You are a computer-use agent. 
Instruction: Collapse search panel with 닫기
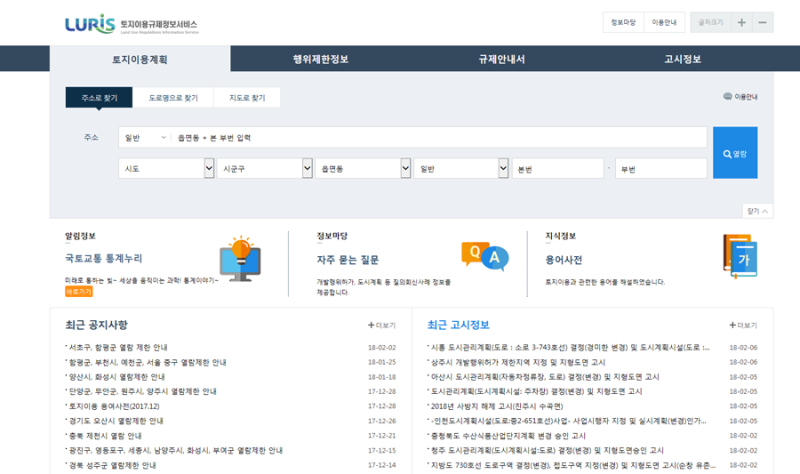[758, 211]
